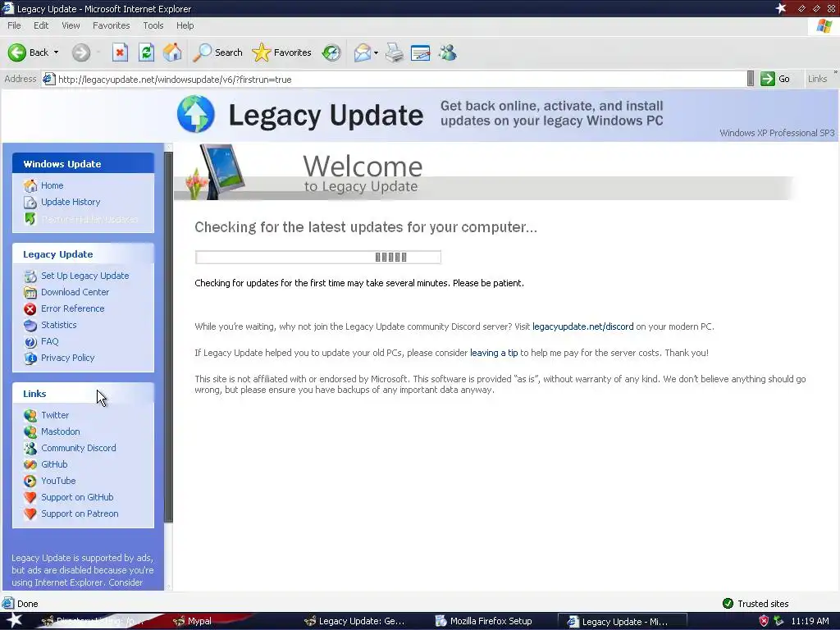Image resolution: width=840 pixels, height=630 pixels.
Task: Open the History toolbar icon
Action: pyautogui.click(x=331, y=52)
